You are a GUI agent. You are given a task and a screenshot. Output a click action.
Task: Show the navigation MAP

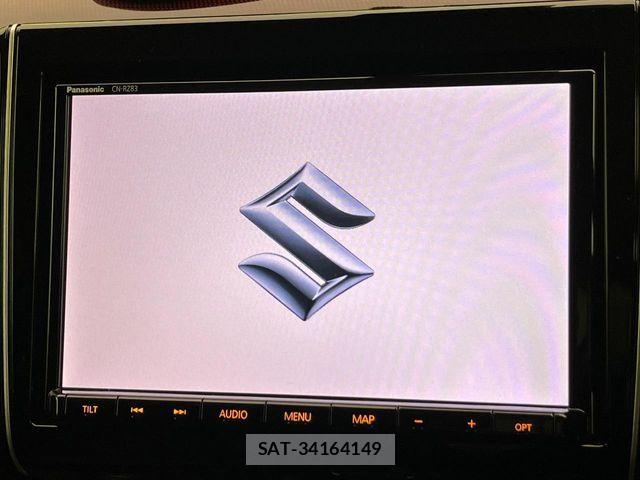pyautogui.click(x=363, y=419)
